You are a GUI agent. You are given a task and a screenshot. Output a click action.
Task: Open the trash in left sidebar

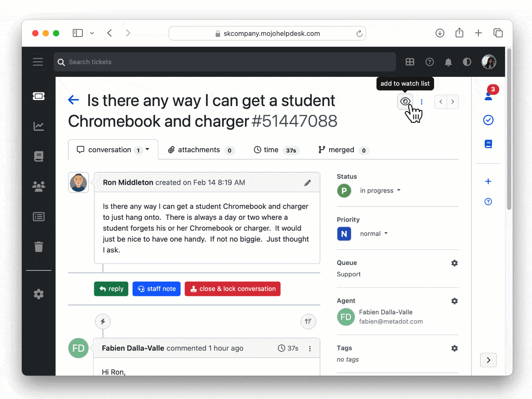click(39, 246)
